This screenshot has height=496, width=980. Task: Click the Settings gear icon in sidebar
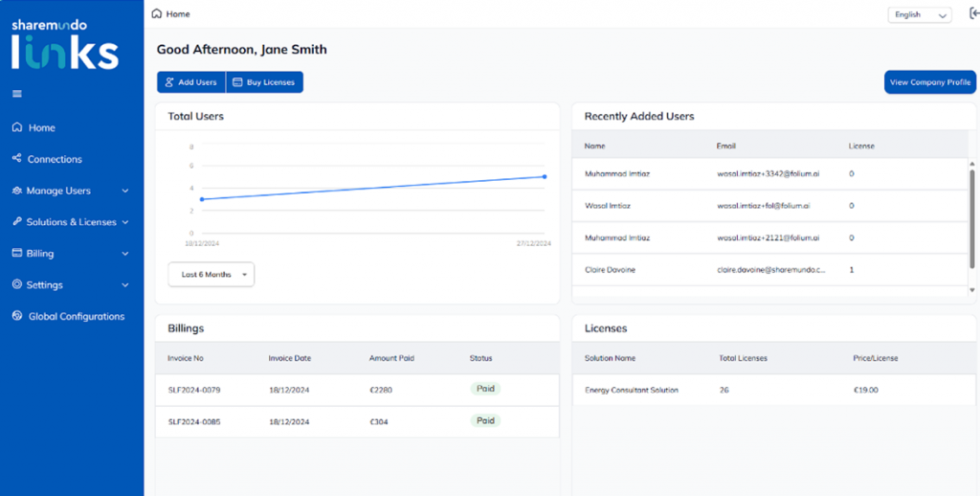(17, 285)
